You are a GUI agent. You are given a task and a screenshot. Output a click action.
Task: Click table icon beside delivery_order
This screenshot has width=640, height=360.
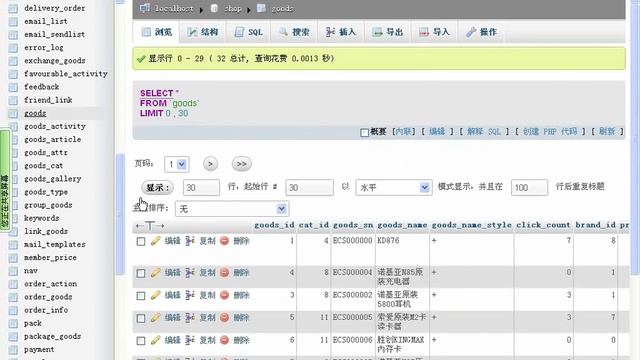click(x=13, y=8)
